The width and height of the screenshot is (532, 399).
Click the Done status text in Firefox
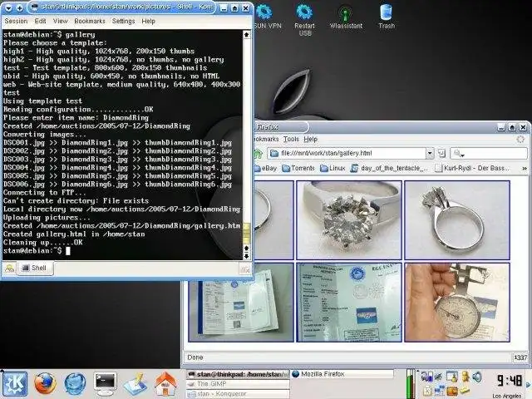pyautogui.click(x=195, y=357)
